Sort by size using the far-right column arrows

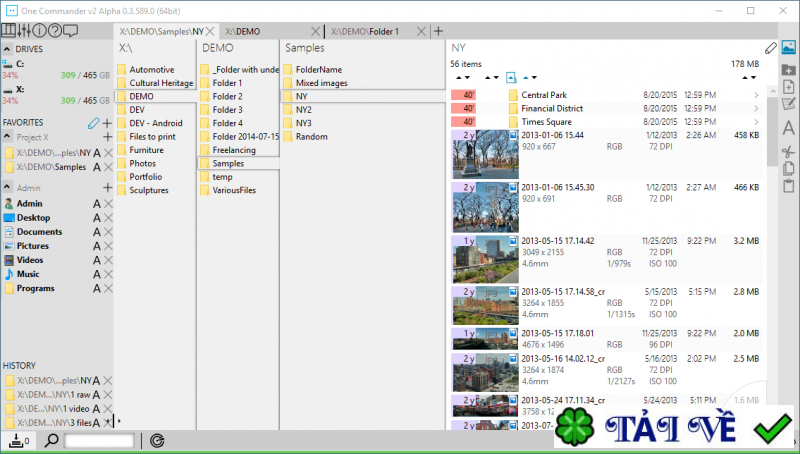(x=749, y=78)
